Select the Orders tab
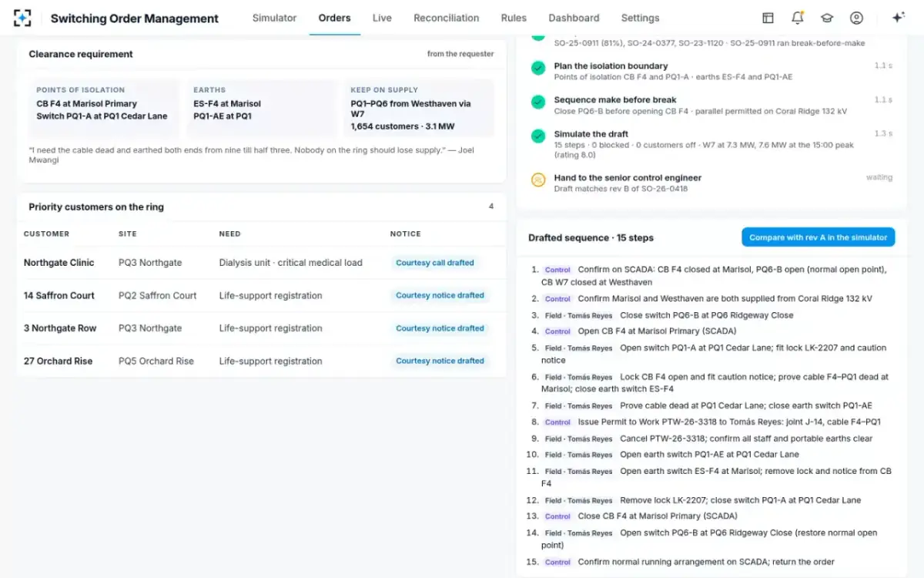The width and height of the screenshot is (924, 578). 334,18
